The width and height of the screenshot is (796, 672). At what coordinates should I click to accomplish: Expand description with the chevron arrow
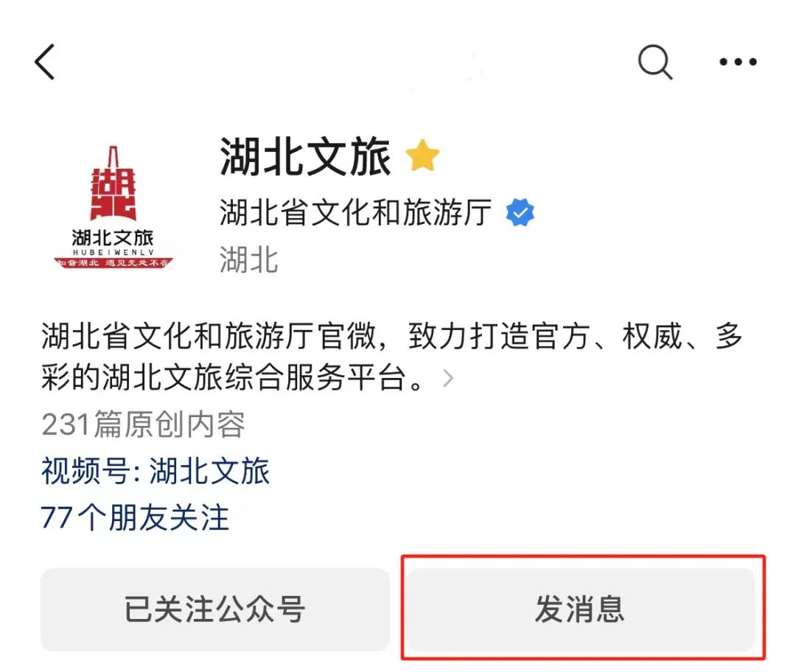(448, 378)
